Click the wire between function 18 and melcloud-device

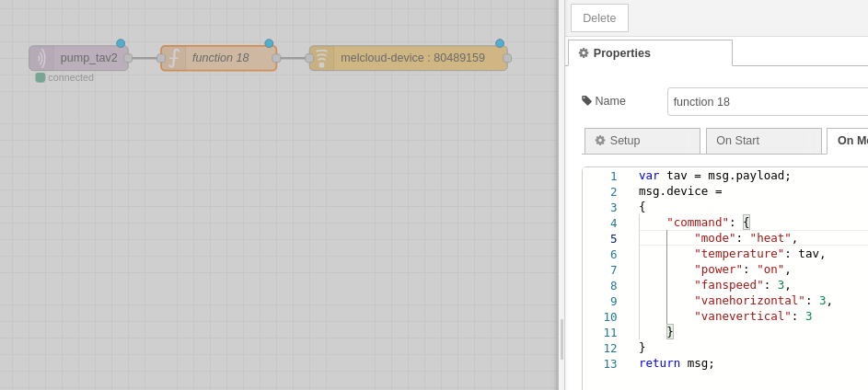click(x=293, y=58)
